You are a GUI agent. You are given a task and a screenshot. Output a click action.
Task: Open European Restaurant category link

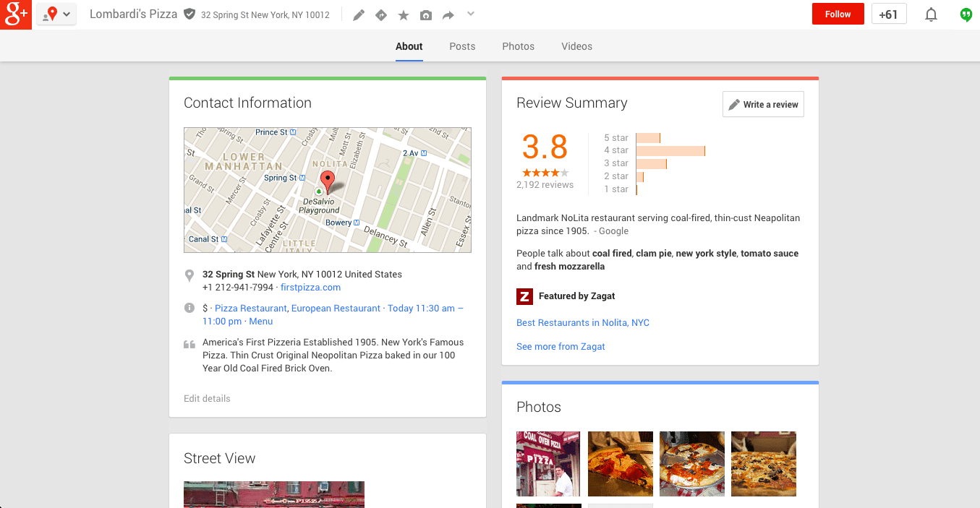click(336, 308)
